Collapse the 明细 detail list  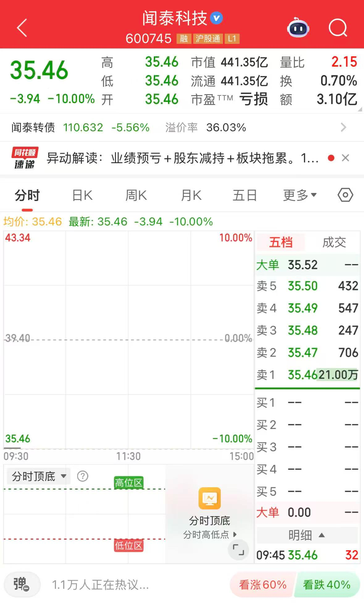(307, 535)
